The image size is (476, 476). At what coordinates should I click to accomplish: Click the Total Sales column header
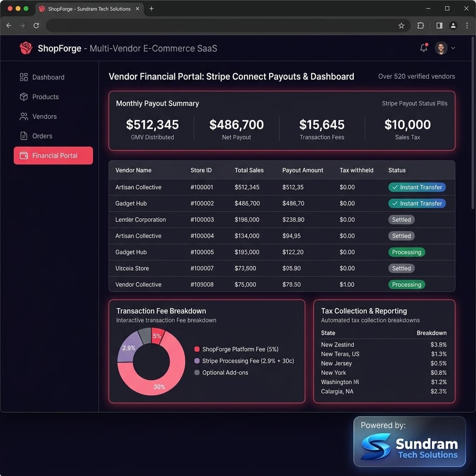click(249, 170)
